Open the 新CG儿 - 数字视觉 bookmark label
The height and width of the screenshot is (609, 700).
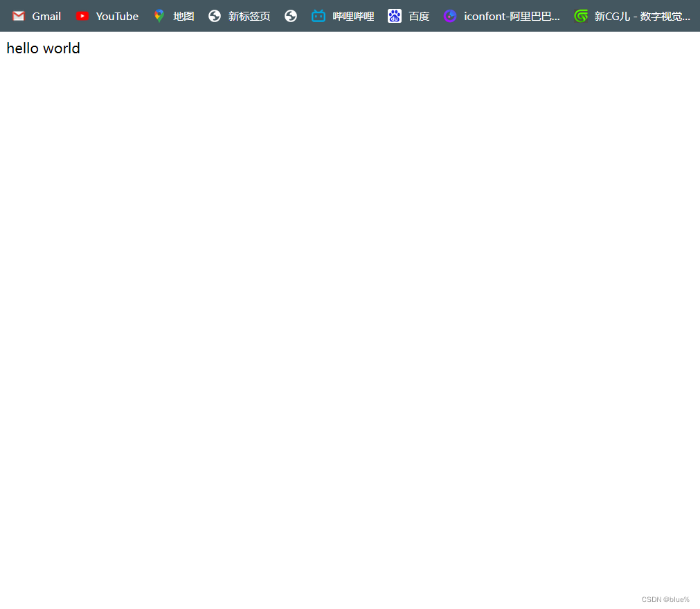pyautogui.click(x=642, y=17)
